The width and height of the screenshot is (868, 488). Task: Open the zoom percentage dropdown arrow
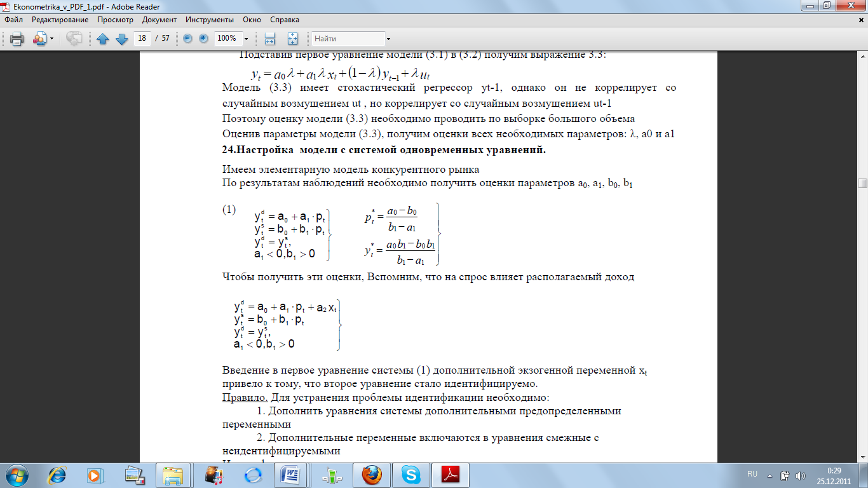tap(247, 39)
